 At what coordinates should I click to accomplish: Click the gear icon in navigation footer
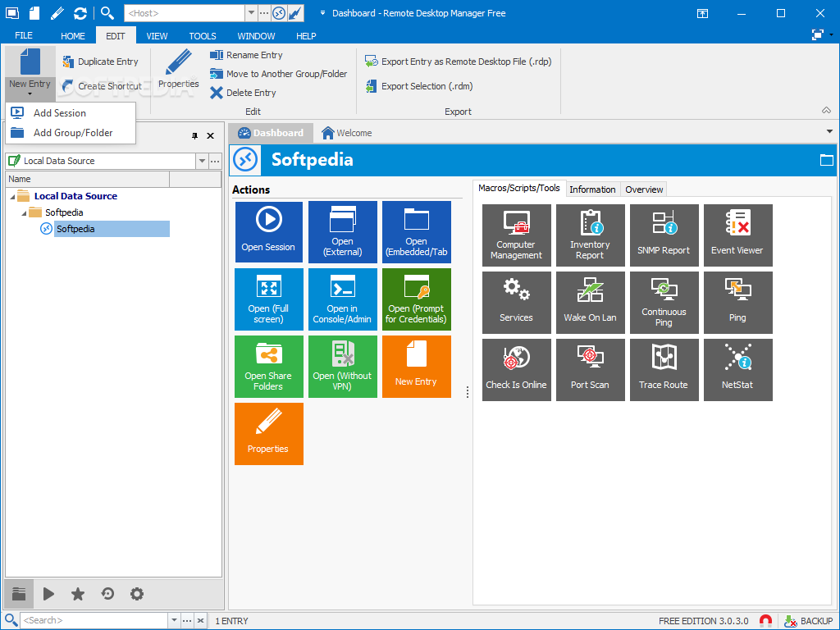(137, 594)
